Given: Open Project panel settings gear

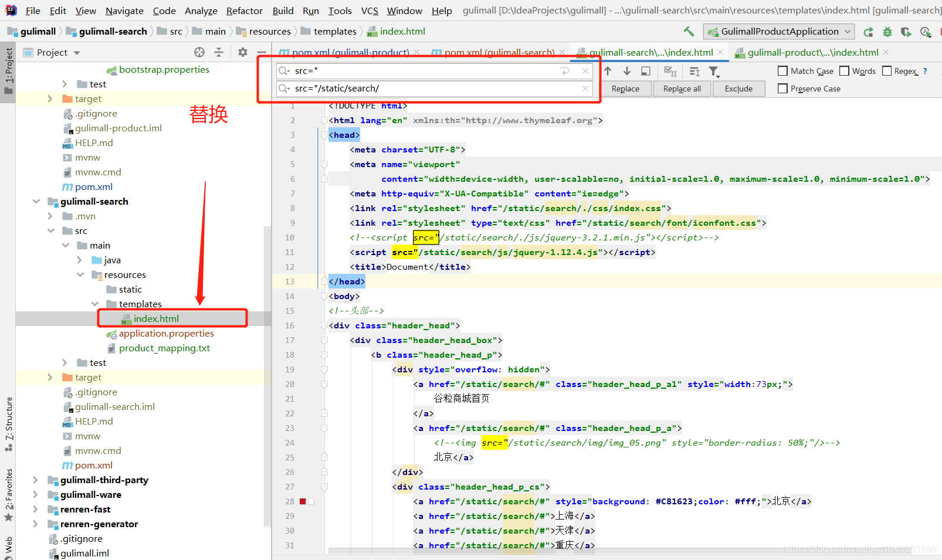Looking at the screenshot, I should 243,52.
